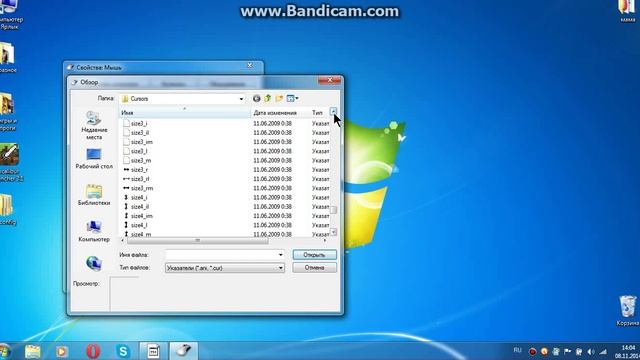The height and width of the screenshot is (360, 640).
Task: Select the size3_i cursor file
Action: click(x=139, y=123)
